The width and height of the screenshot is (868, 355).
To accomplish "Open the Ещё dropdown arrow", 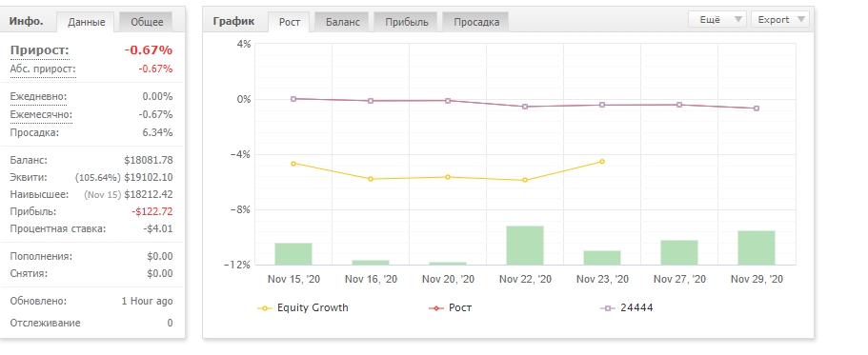I will tap(737, 19).
